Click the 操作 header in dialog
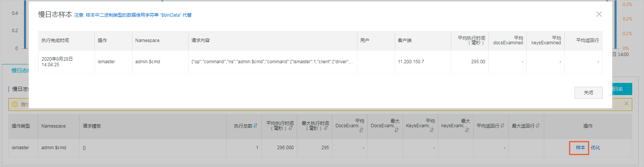The width and height of the screenshot is (644, 167). 102,41
